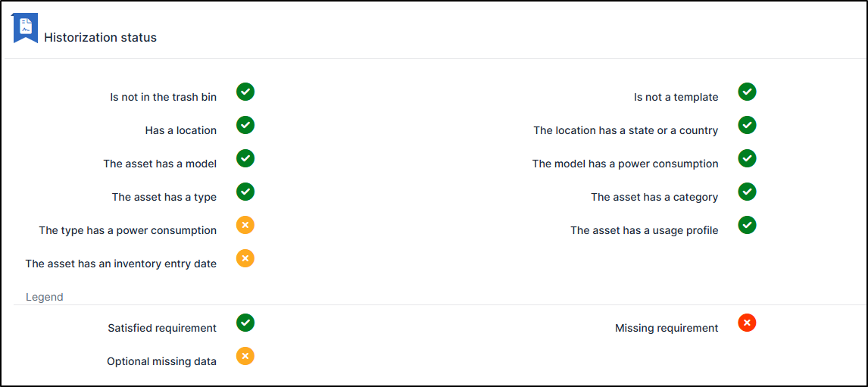Click the green check beside 'Is not in the trash bin'
Viewport: 868px width, 387px height.
click(245, 92)
